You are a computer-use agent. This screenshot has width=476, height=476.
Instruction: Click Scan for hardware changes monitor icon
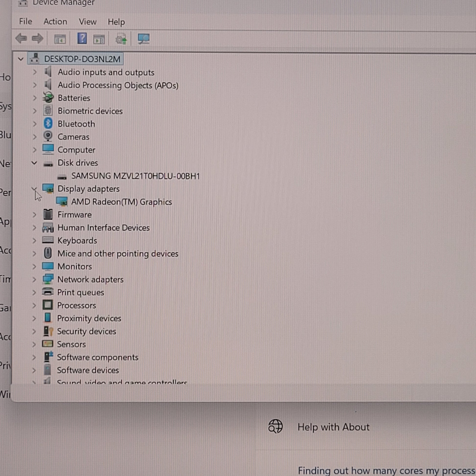pos(144,39)
